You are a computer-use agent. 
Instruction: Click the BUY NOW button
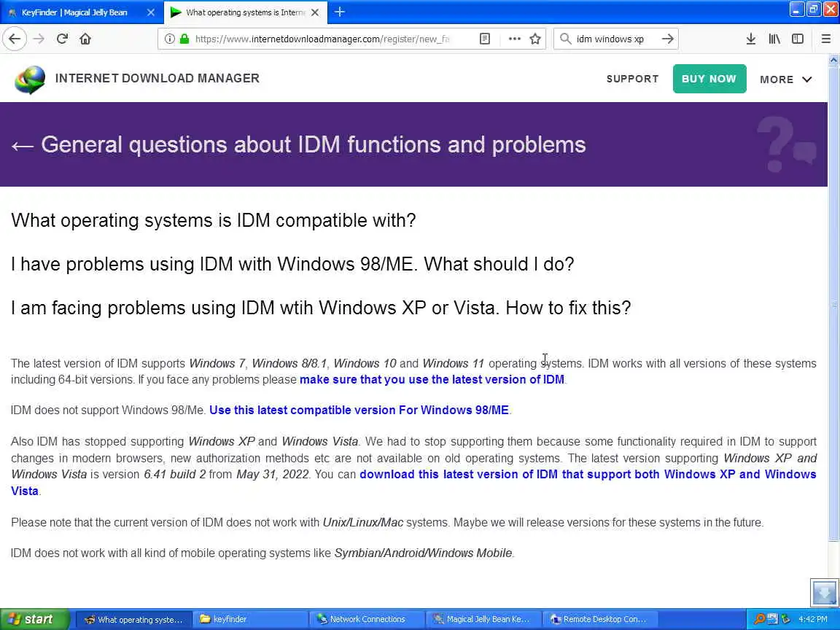pyautogui.click(x=709, y=79)
